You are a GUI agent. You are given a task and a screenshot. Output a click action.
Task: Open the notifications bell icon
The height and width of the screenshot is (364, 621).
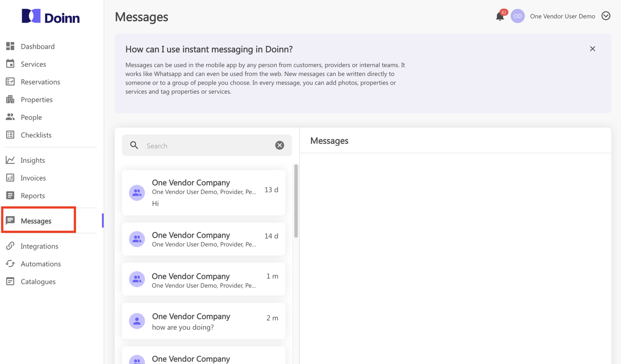point(500,17)
